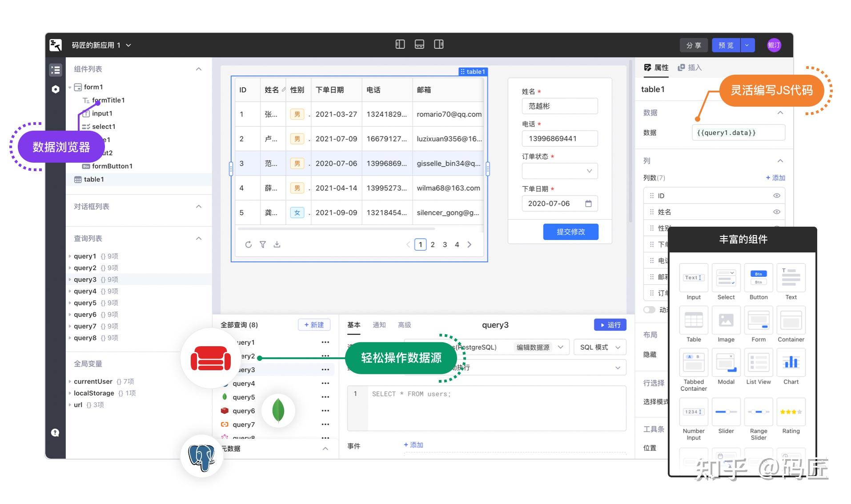Select the Rating component icon
The height and width of the screenshot is (504, 851).
point(791,412)
